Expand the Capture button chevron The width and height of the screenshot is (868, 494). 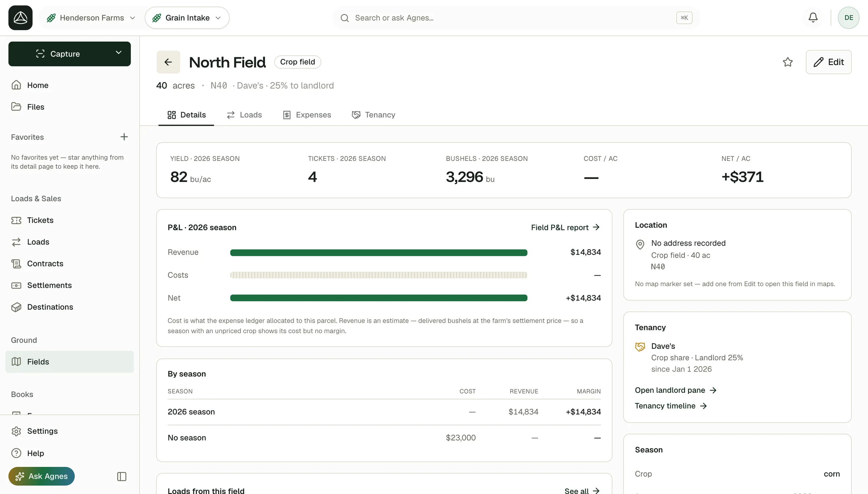(x=118, y=53)
